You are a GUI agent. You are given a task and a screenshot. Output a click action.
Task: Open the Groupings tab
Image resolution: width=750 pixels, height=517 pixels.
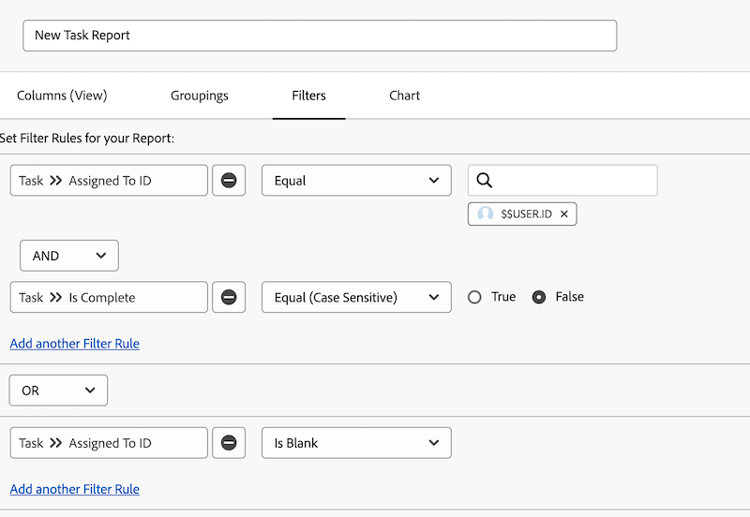pos(200,96)
